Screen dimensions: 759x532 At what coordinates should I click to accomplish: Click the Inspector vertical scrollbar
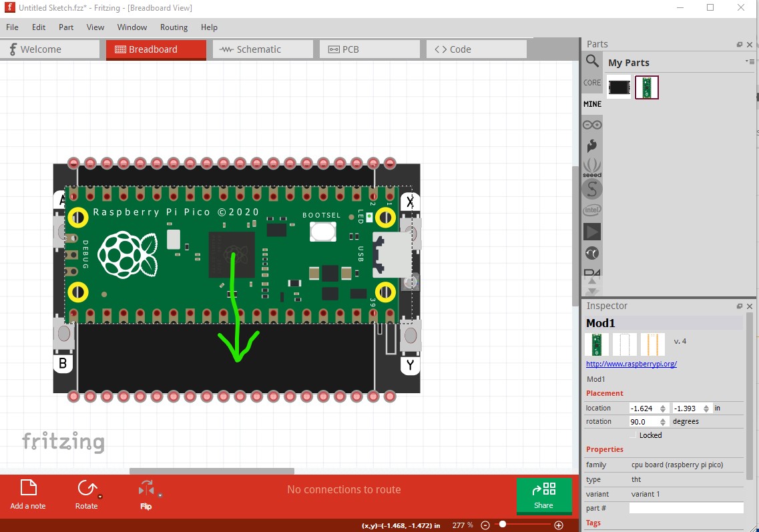tap(750, 397)
